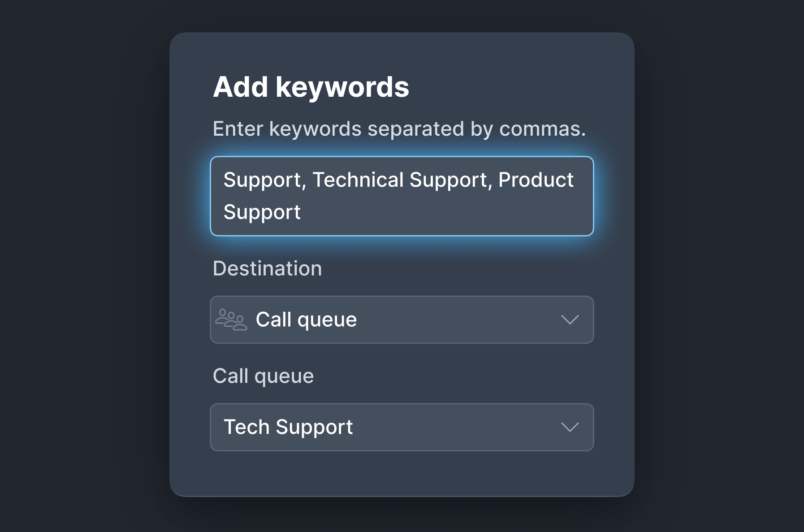Click Call queue text beside people icon

[306, 320]
